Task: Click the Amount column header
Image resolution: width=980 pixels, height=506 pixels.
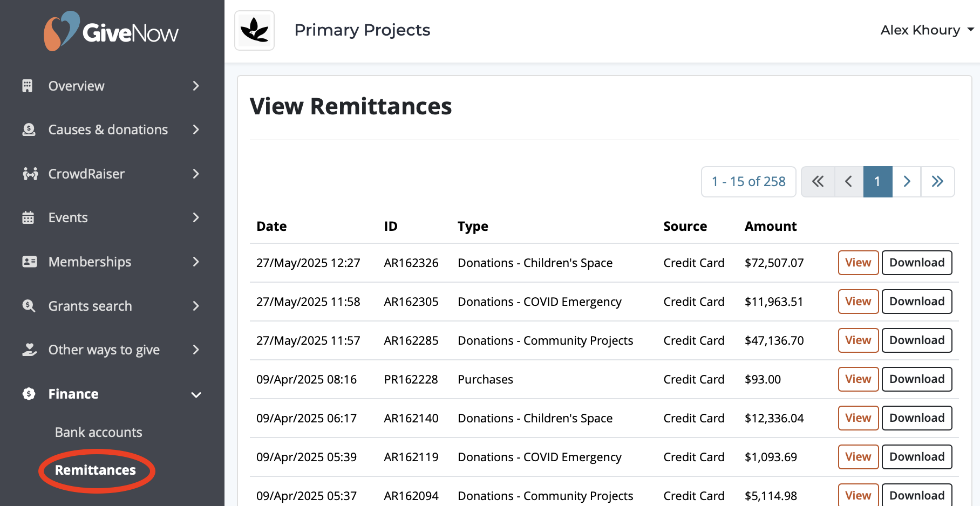Action: coord(771,227)
